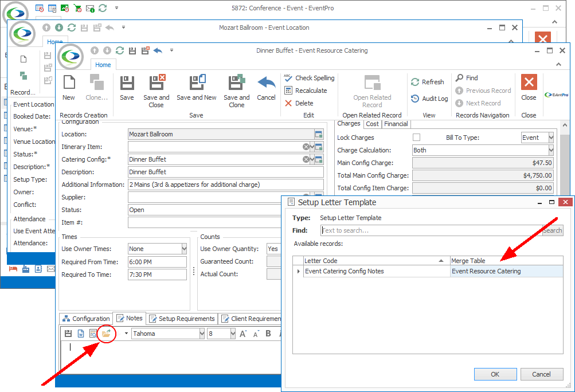Click the $4,750.00 Total Main Config Charge value
Image resolution: width=575 pixels, height=392 pixels.
coord(483,175)
